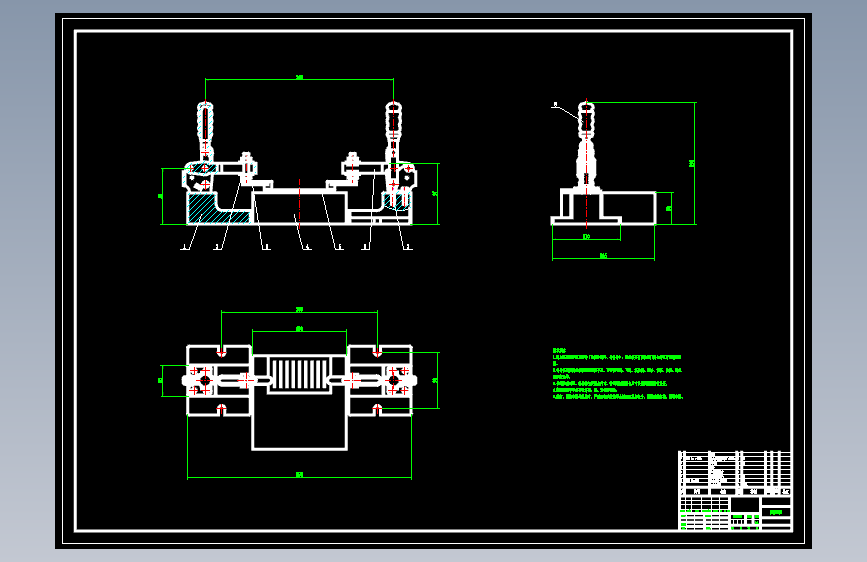
Task: Click the right cyan hatched section in front view
Action: pyautogui.click(x=398, y=201)
